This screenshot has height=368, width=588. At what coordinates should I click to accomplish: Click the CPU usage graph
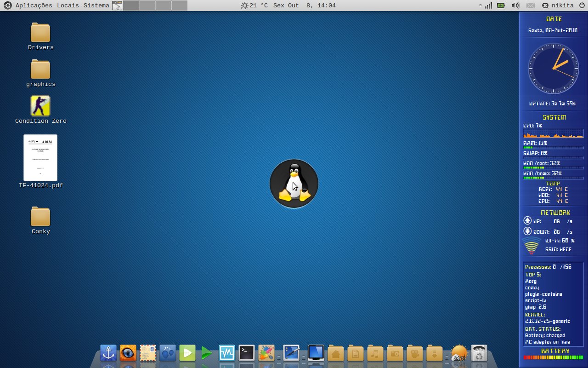[554, 133]
